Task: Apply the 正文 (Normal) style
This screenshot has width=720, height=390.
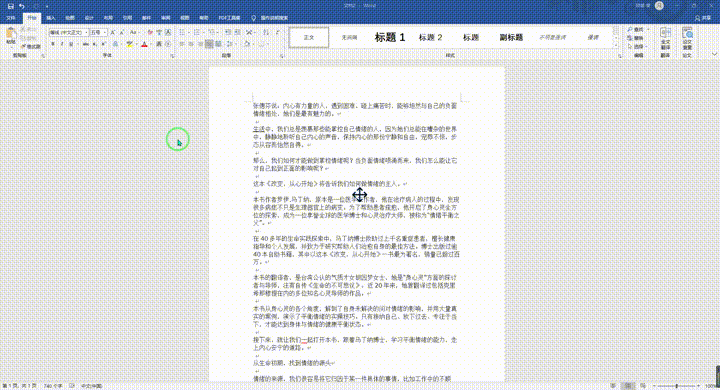Action: point(309,37)
